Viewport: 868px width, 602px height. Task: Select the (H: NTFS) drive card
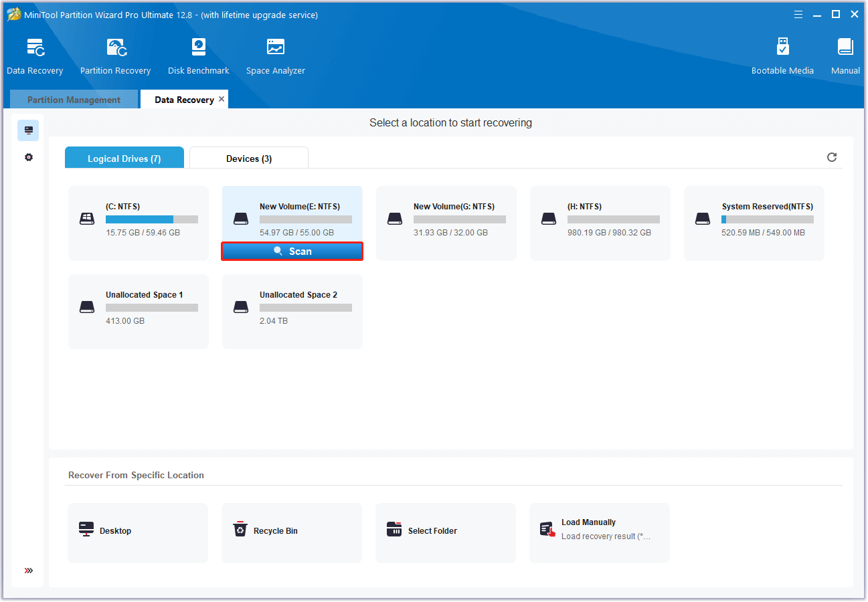600,223
